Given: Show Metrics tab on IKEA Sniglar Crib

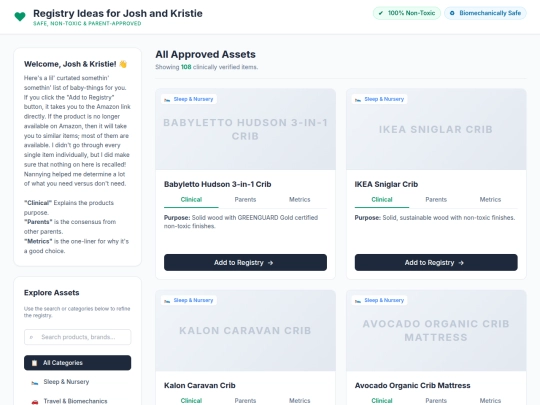Looking at the screenshot, I should pos(490,200).
